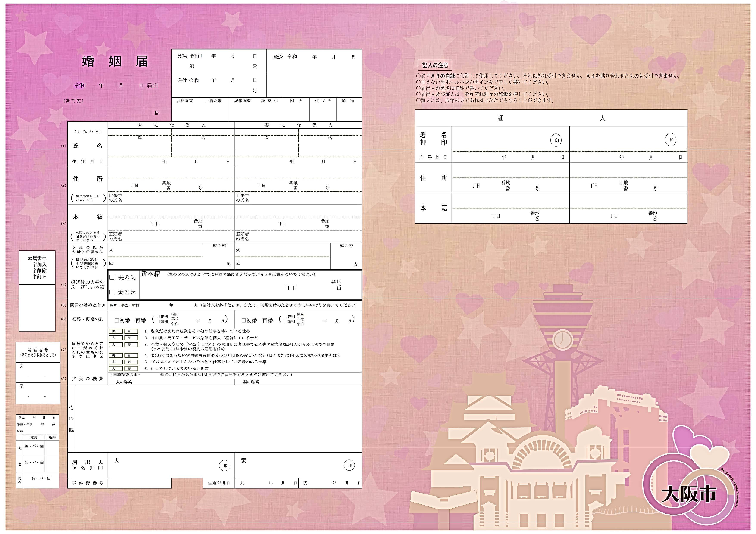Click the 初婚・再婚の別 label
This screenshot has height=534, width=756.
tap(87, 319)
